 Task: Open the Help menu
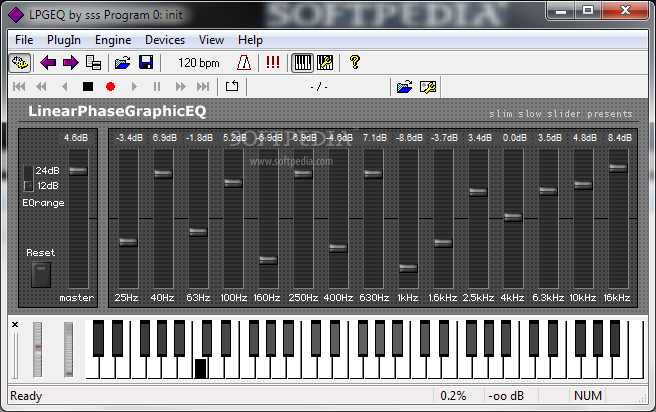coord(250,40)
